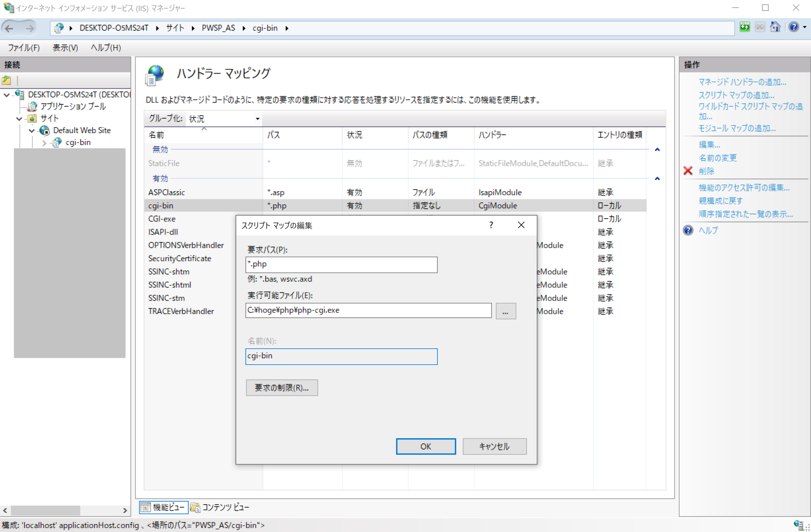This screenshot has height=532, width=811.
Task: Open the グループ化 dropdown showing 状況
Action: pos(224,119)
